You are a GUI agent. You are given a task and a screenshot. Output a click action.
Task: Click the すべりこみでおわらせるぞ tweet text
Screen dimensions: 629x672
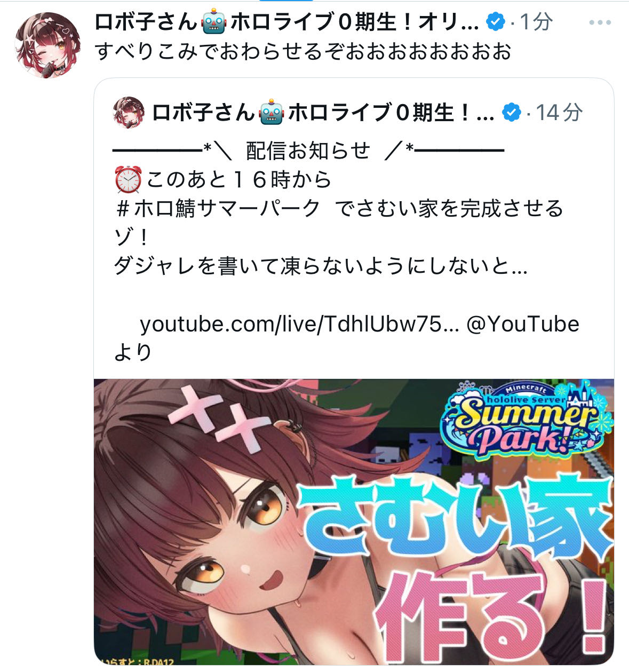click(303, 51)
